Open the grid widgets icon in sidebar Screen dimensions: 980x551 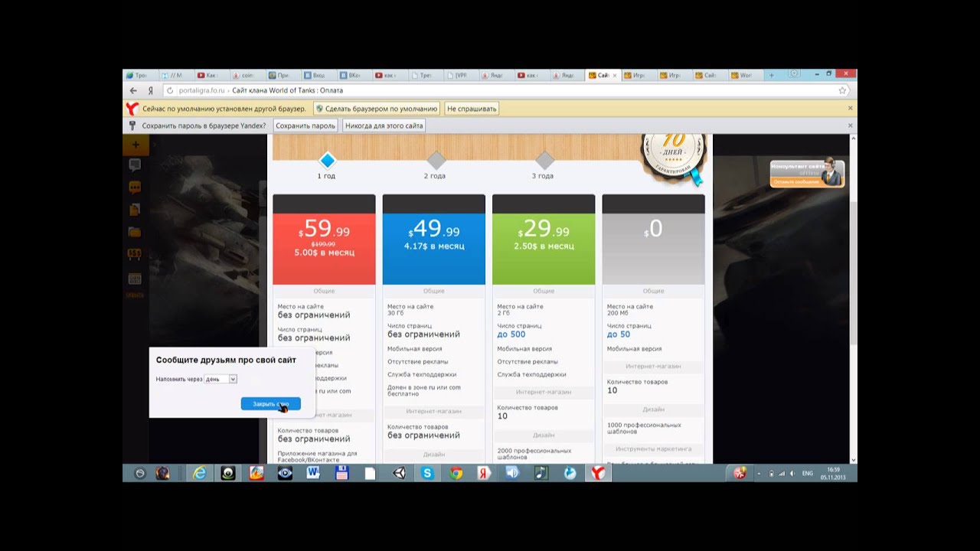135,279
